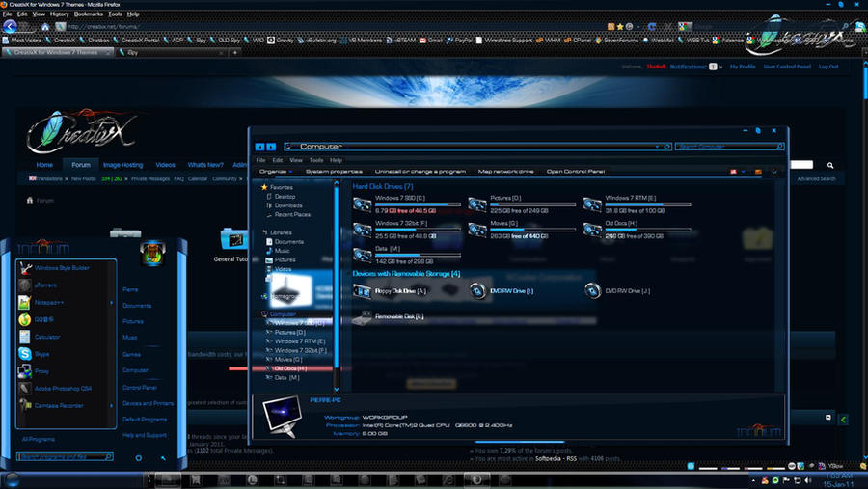Click Map network drive
Viewport: 868px width, 489px height.
506,172
